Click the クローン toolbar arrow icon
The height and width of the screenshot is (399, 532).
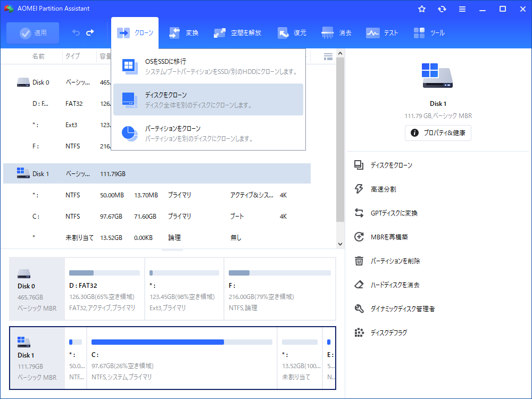[123, 33]
